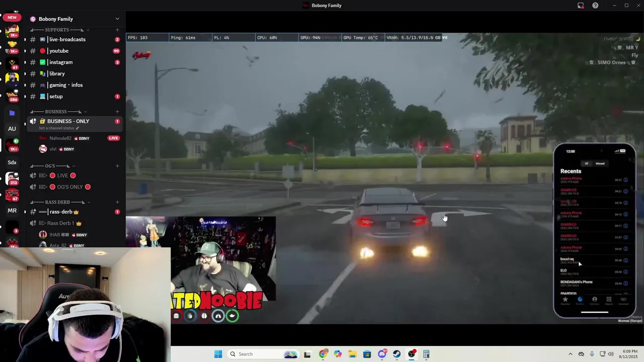Open the Favorites tab on the phone
Screen dimensions: 644x362
565,300
